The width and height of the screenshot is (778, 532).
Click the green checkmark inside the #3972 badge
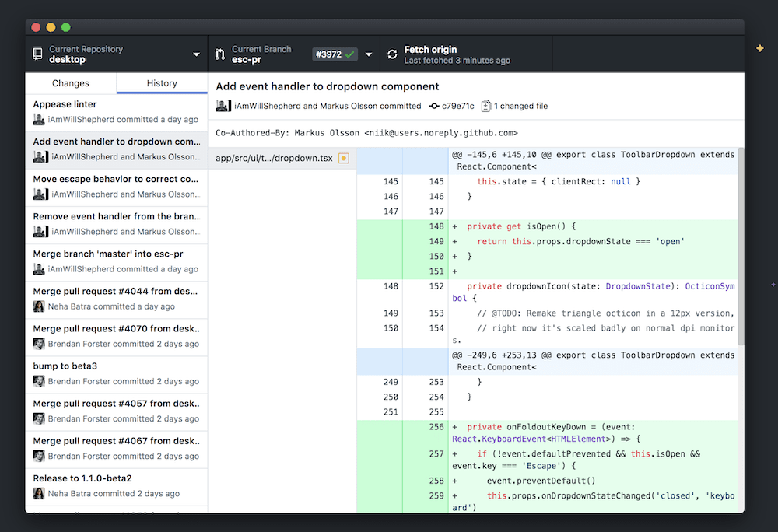pos(348,54)
